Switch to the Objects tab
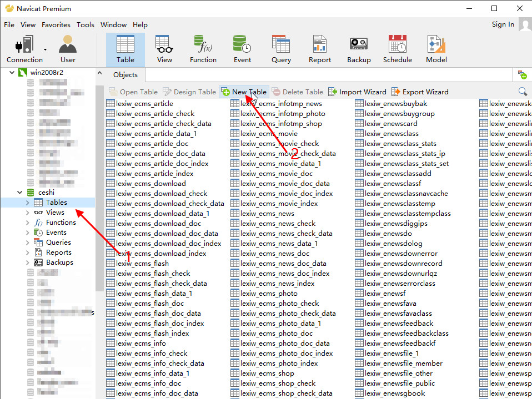 pyautogui.click(x=126, y=74)
